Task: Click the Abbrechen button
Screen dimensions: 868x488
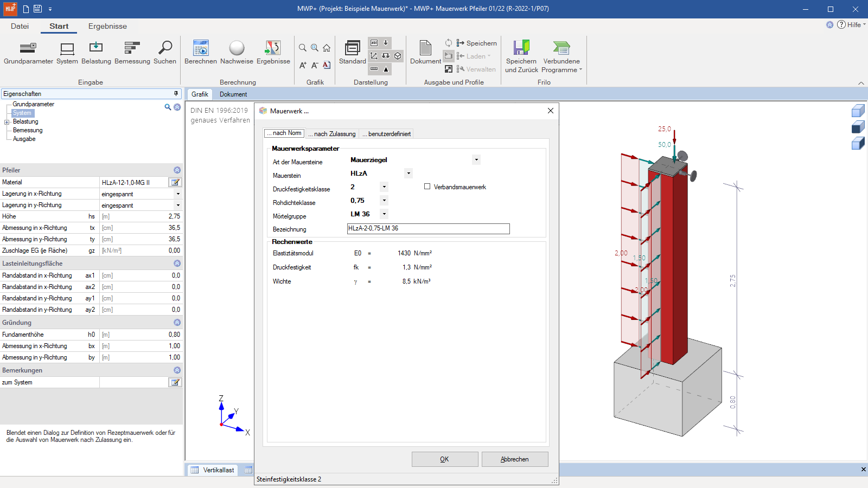Action: 515,459
